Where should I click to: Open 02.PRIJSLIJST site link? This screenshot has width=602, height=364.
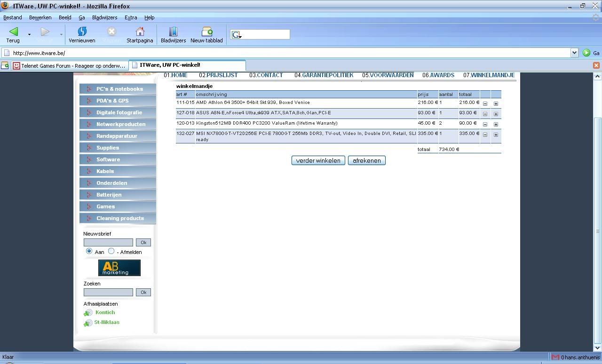point(218,75)
